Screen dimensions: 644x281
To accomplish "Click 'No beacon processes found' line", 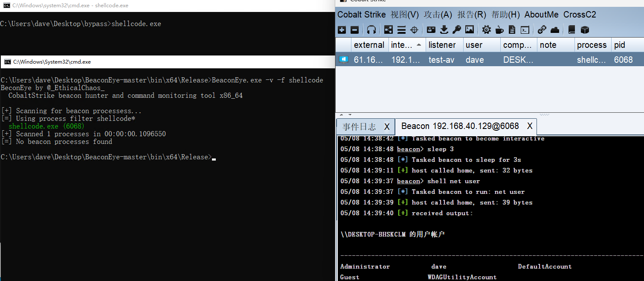I will point(57,142).
